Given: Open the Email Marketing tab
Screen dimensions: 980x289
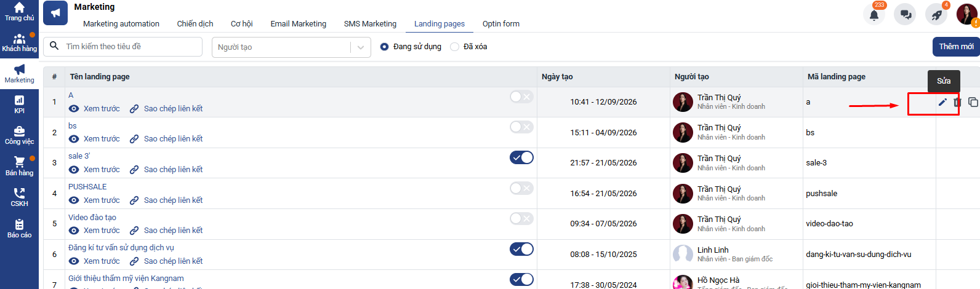Looking at the screenshot, I should tap(298, 24).
